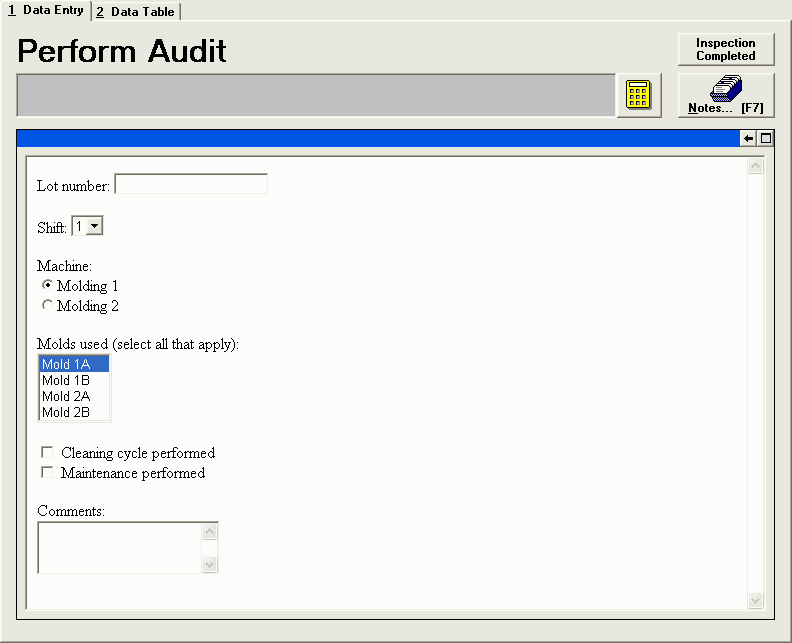Check the Maintenance performed box
The image size is (792, 643).
coord(47,473)
